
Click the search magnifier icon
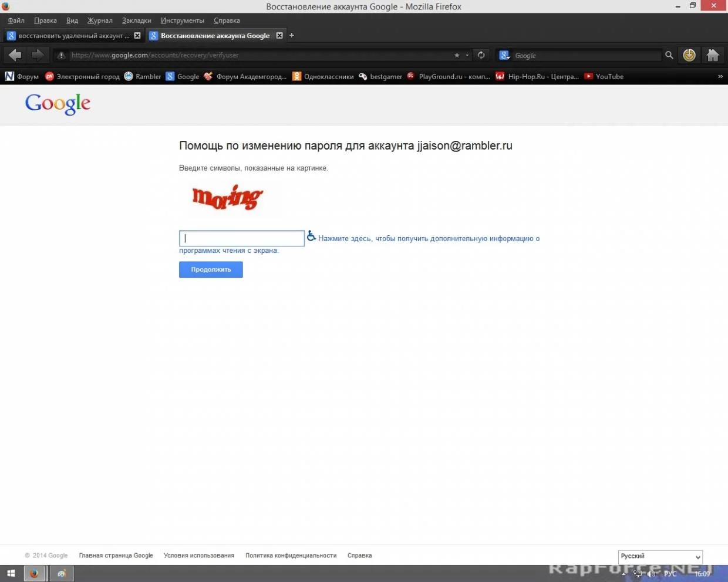pyautogui.click(x=669, y=55)
